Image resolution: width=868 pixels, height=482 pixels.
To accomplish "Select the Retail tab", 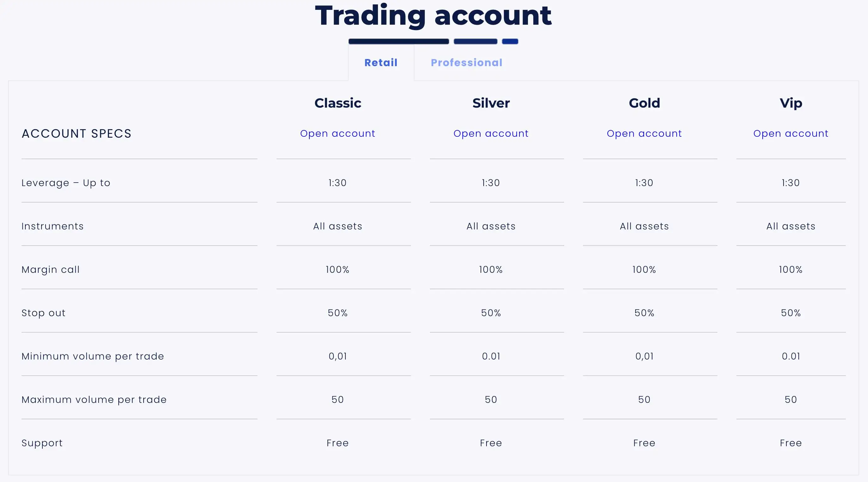I will point(381,62).
